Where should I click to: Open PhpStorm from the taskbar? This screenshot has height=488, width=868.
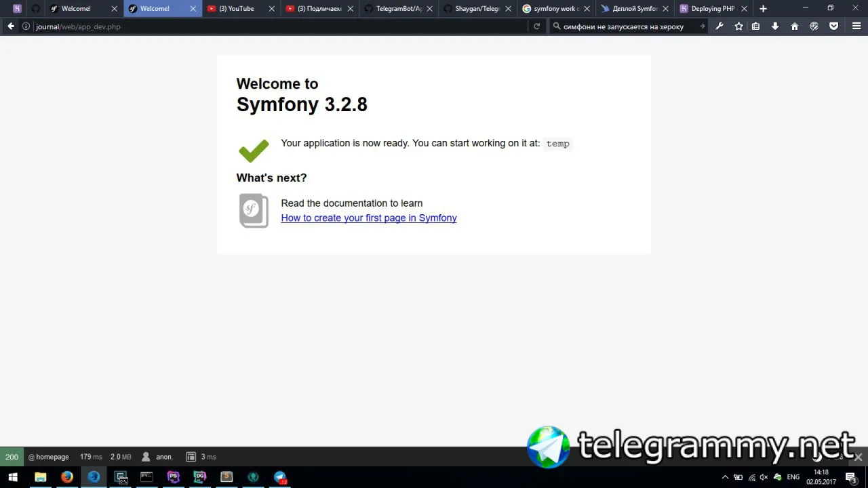tap(173, 477)
